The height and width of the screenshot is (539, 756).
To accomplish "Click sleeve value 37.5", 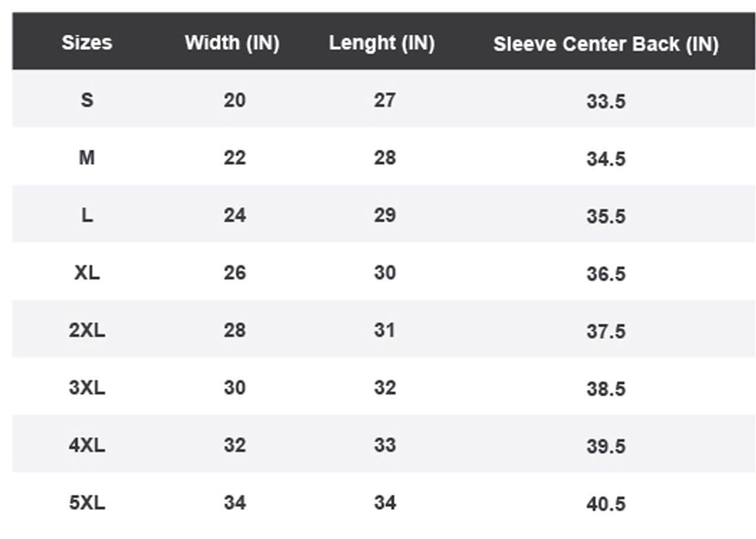I will point(606,332).
